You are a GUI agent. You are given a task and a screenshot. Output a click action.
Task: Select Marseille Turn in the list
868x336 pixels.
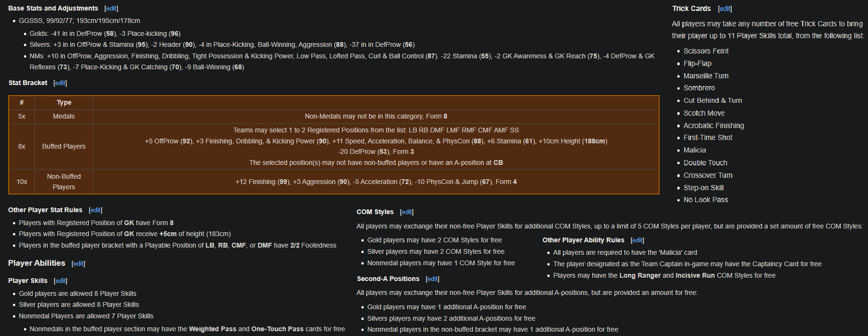click(706, 76)
